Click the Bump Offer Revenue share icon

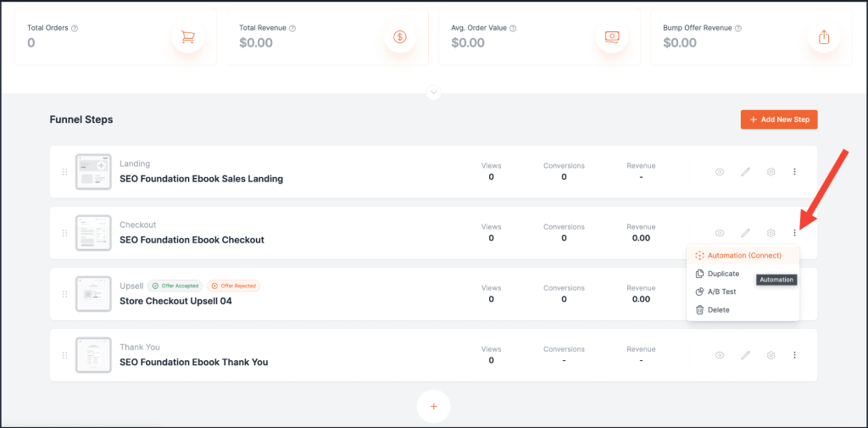click(x=823, y=37)
